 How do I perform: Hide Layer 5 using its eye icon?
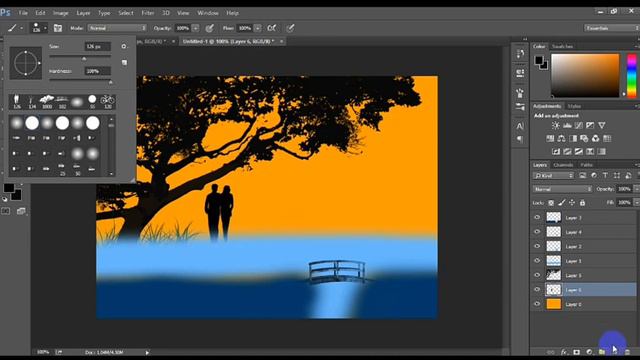tap(537, 275)
